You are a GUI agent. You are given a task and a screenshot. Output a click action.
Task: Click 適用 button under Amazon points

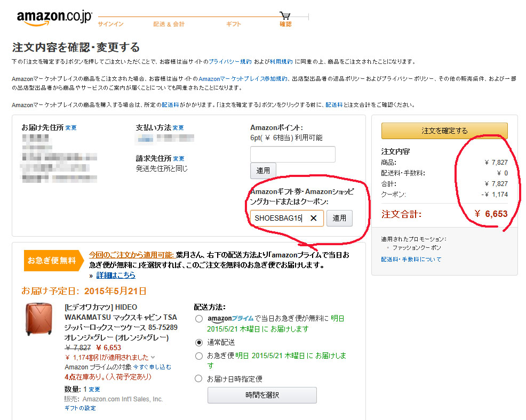263,171
